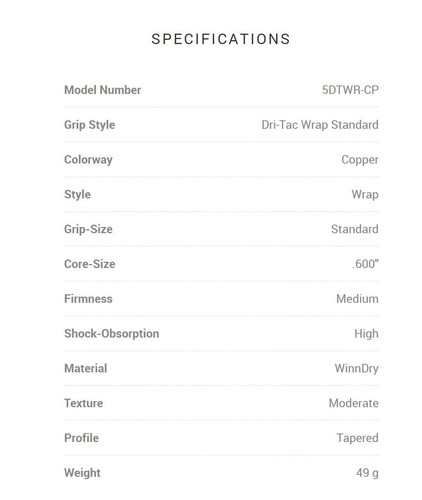Screen dimensions: 422x500
Task: Click the WinnDry material value
Action: [x=356, y=369]
